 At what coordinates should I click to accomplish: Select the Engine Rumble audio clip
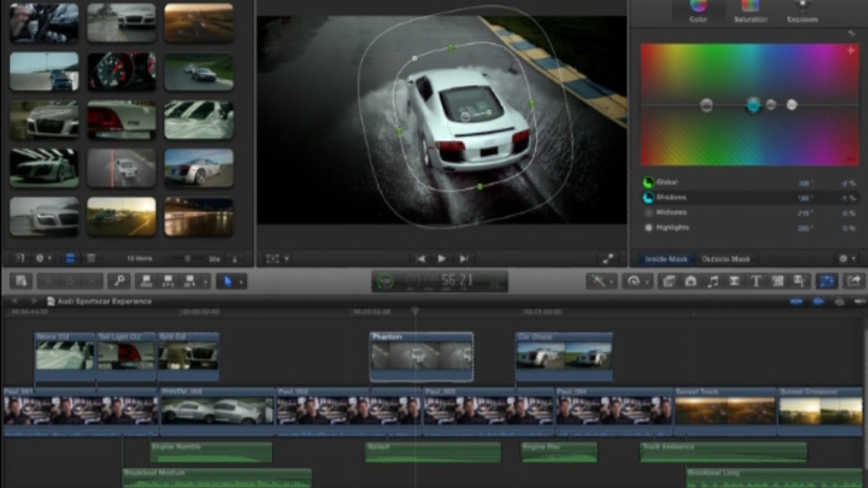tap(211, 452)
